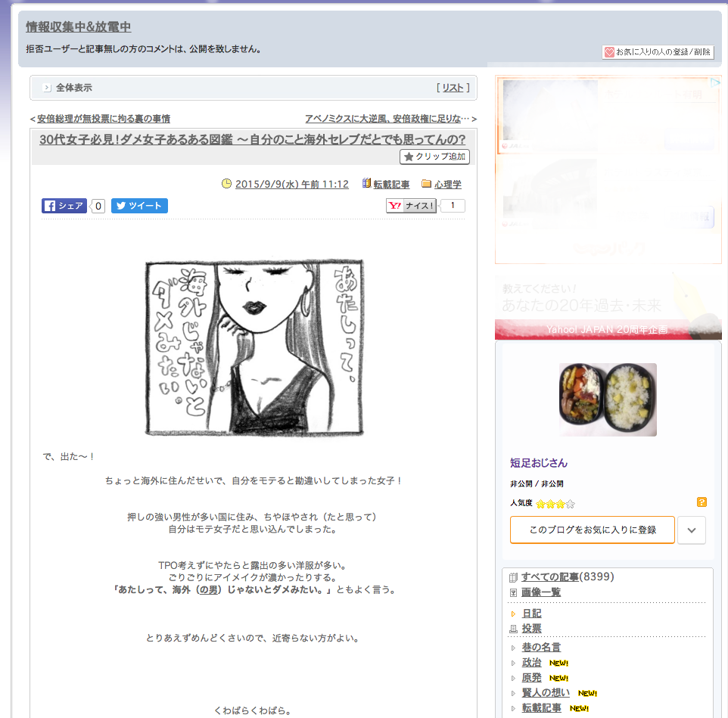Click the お気に入りの人の登録/削除 button

click(658, 52)
